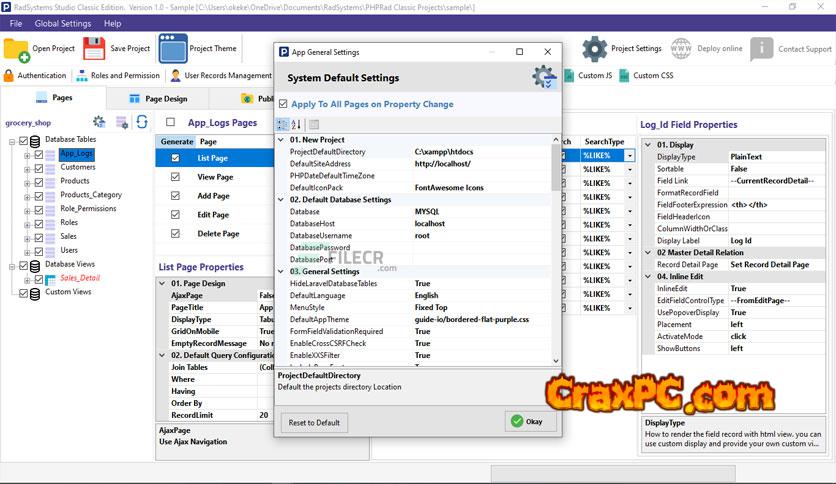Collapse 01. Page Design in List Page Properties
This screenshot has height=484, width=836.
point(163,283)
